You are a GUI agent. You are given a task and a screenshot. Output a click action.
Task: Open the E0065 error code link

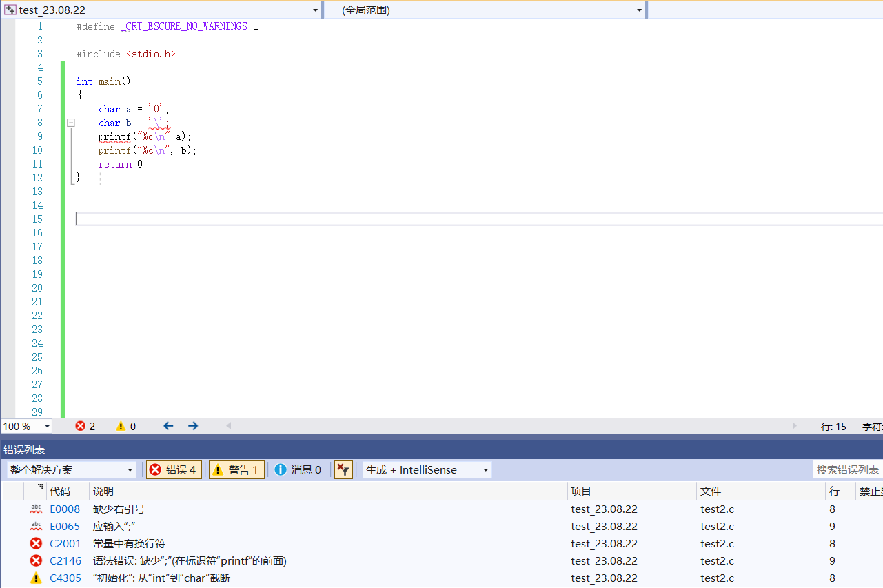point(65,526)
